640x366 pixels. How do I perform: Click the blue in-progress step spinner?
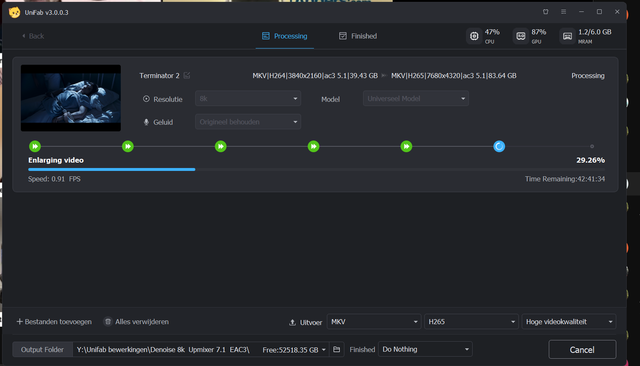pos(499,146)
